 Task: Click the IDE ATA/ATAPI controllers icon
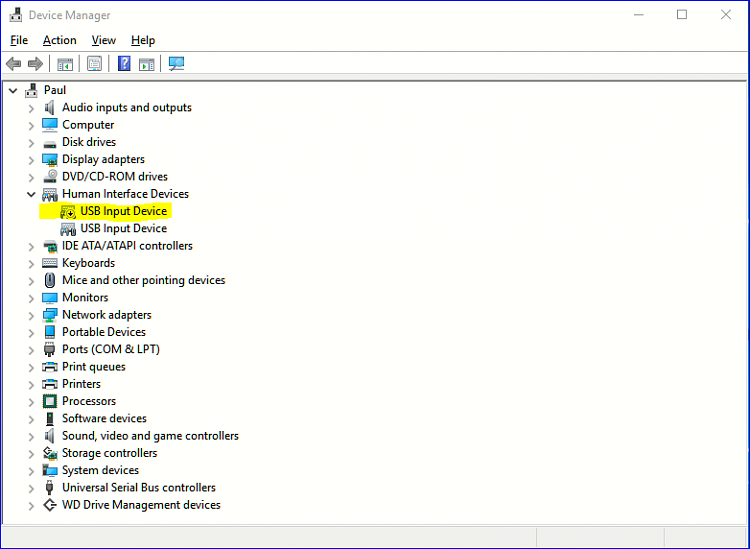tap(50, 246)
